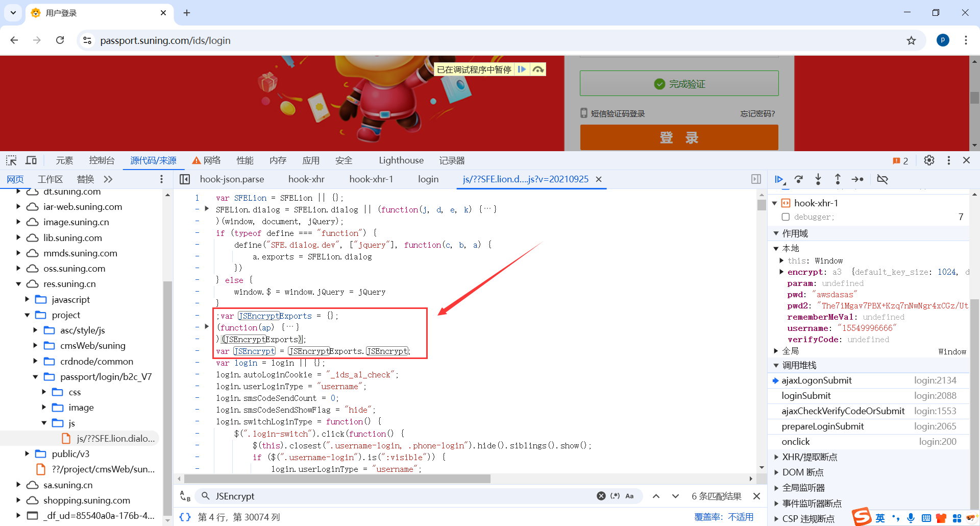
Task: Clear the JSEncrypt search field
Action: (x=601, y=496)
